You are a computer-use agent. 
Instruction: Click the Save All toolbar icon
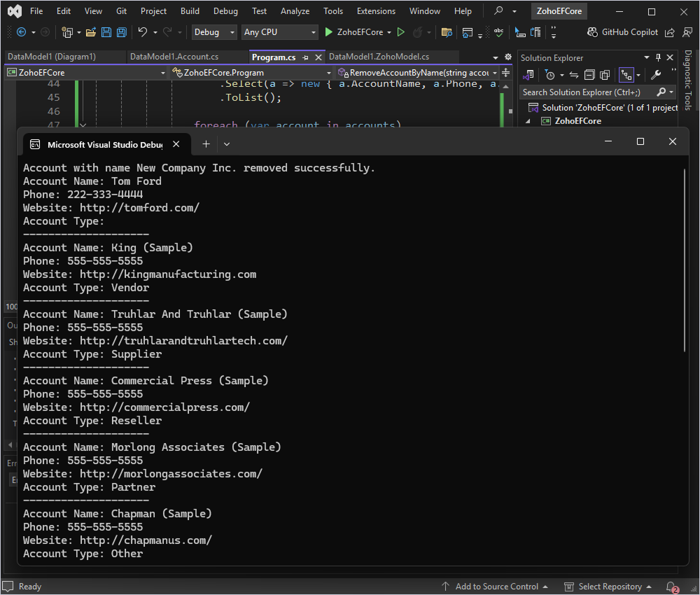pyautogui.click(x=122, y=32)
